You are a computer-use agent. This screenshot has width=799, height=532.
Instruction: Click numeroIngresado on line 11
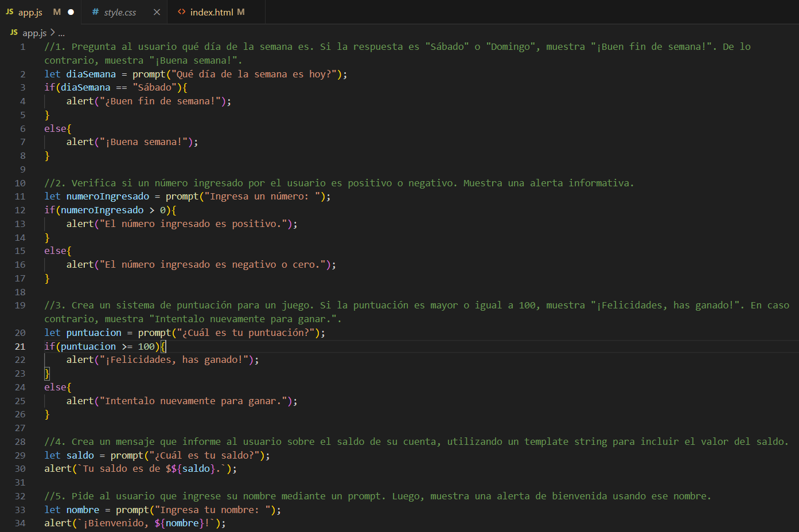click(x=108, y=197)
